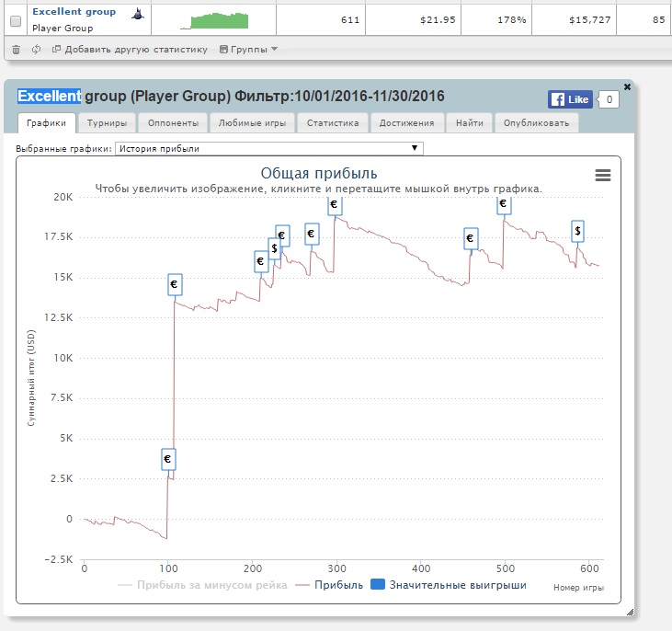Click the highlighted 'Excellent' title word
Screen dimensions: 672x631
click(x=50, y=96)
